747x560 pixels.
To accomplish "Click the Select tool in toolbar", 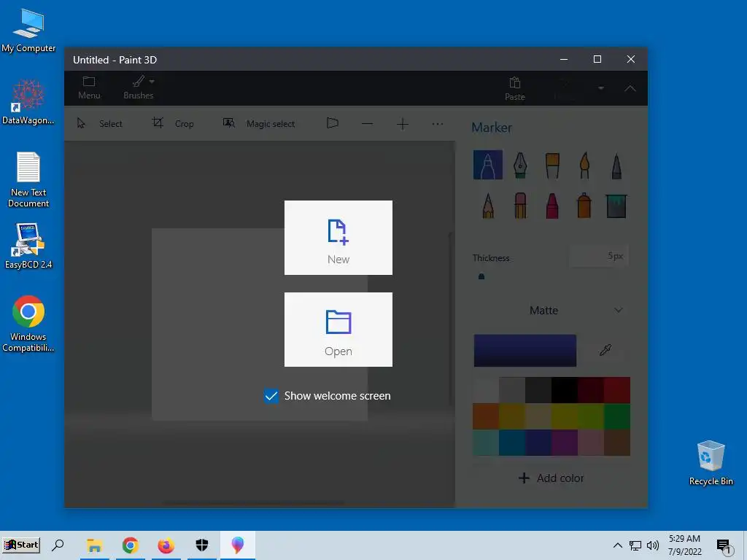I will click(99, 124).
